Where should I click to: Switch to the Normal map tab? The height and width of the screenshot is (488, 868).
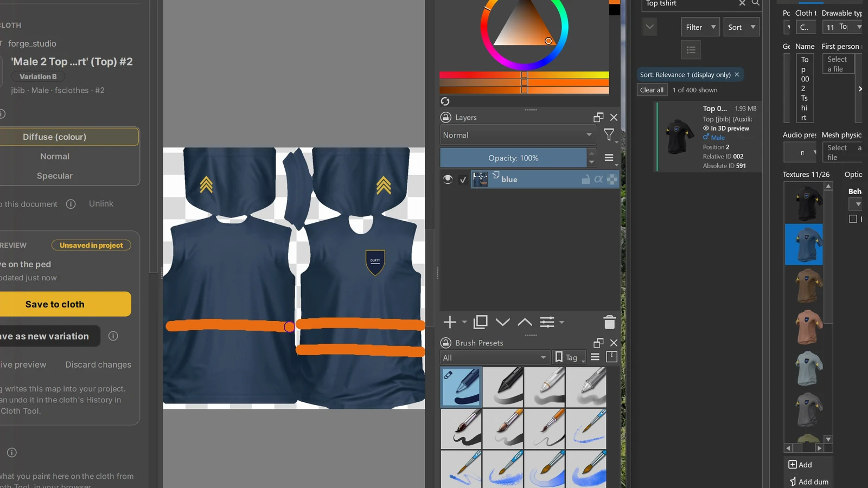(x=55, y=156)
